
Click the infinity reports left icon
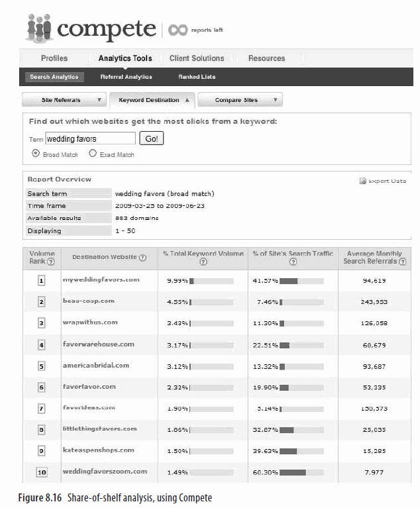(x=178, y=30)
